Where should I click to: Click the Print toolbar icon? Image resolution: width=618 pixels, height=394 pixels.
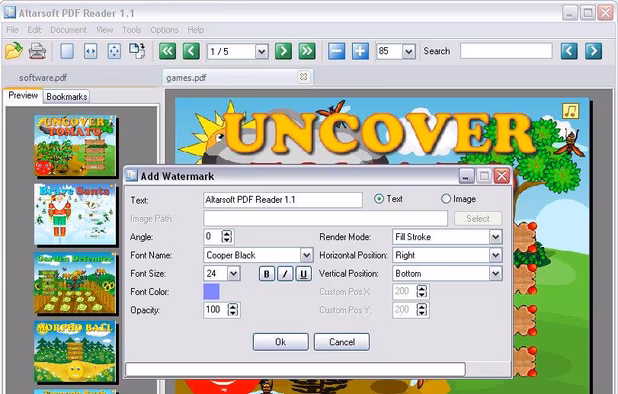click(x=37, y=51)
